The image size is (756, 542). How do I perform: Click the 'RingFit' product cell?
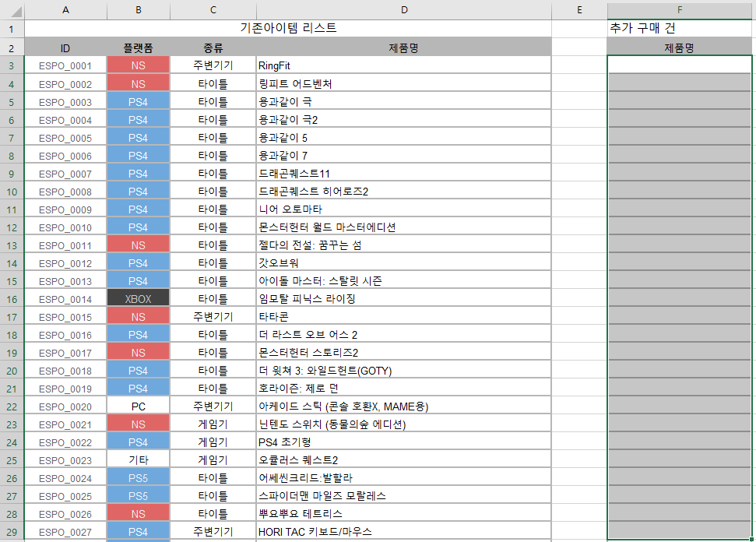404,65
